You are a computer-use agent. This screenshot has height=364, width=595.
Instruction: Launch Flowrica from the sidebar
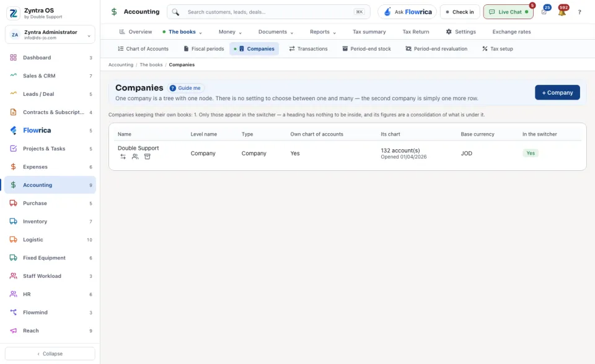click(x=50, y=131)
